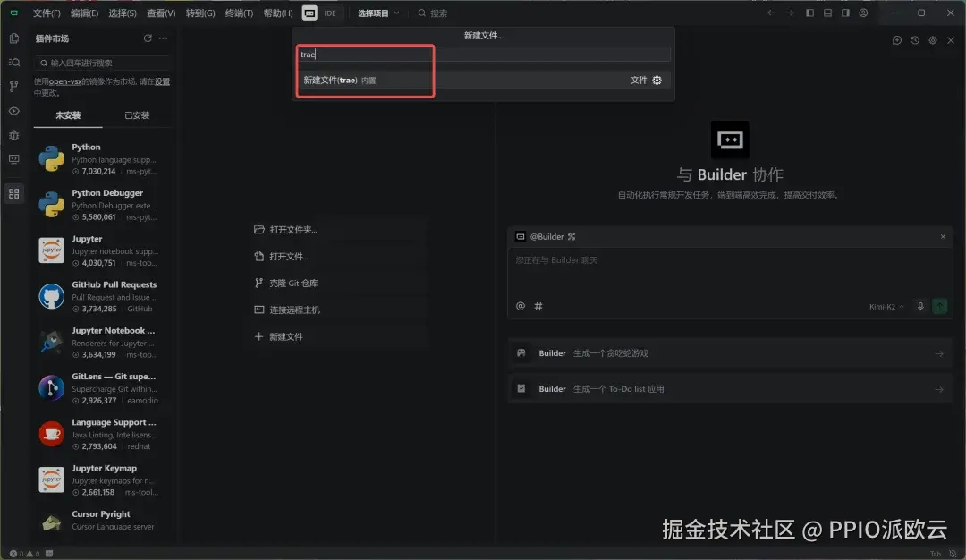This screenshot has width=966, height=560.
Task: Click the IDE mode label in title bar
Action: 330,13
